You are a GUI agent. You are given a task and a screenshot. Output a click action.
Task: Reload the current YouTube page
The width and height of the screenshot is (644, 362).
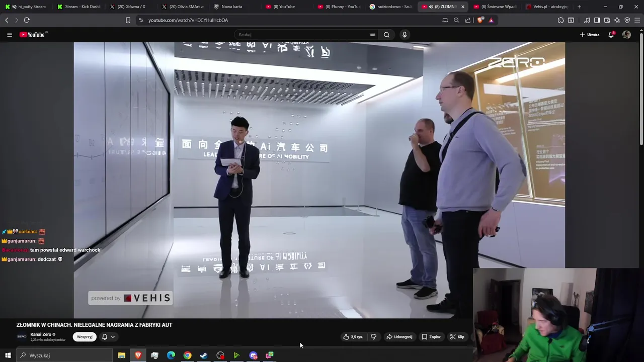click(x=27, y=20)
